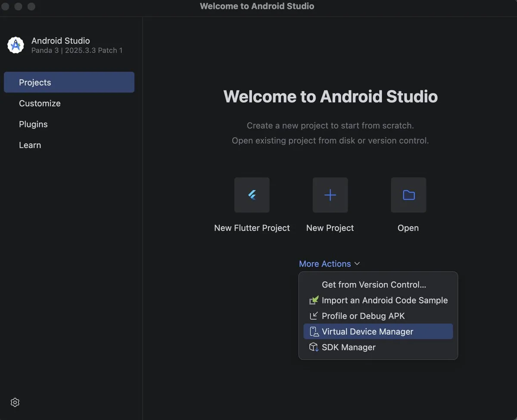Click the New Project label text
Viewport: 517px width, 420px height.
pyautogui.click(x=330, y=228)
